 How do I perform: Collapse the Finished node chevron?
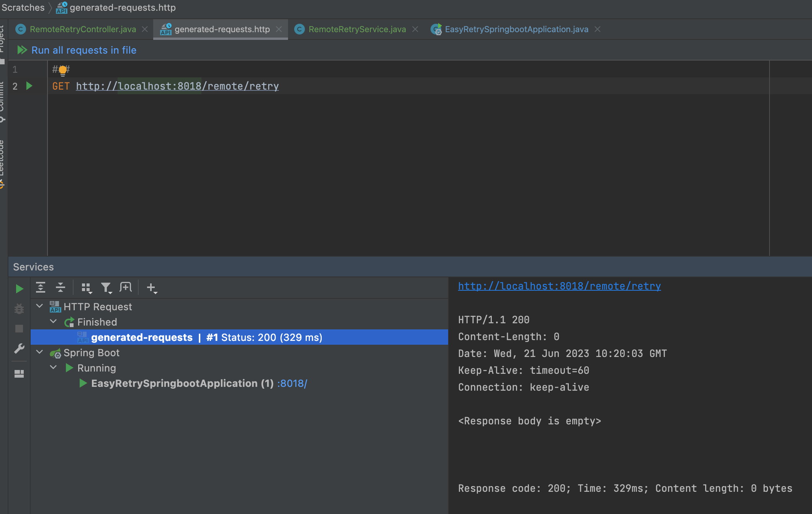[x=53, y=321]
